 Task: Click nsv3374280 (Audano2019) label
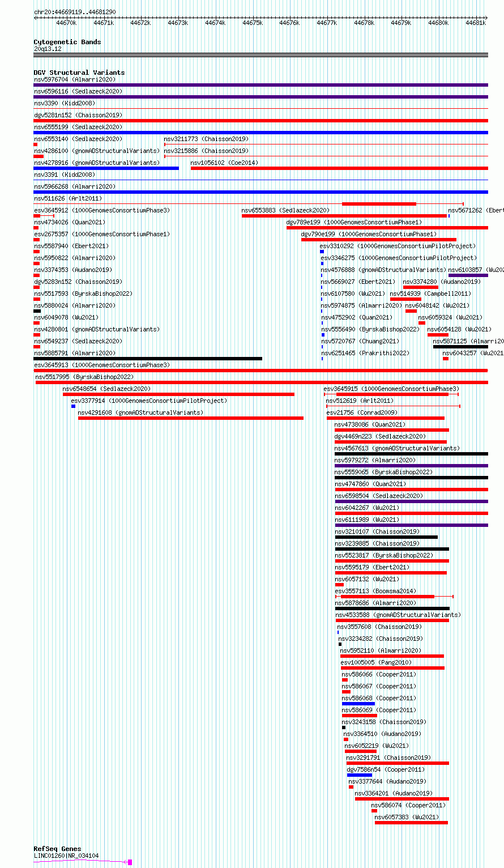442,282
